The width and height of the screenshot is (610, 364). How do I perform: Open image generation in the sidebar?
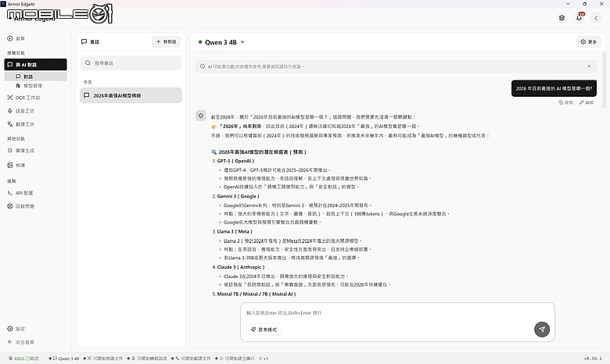[x=21, y=150]
